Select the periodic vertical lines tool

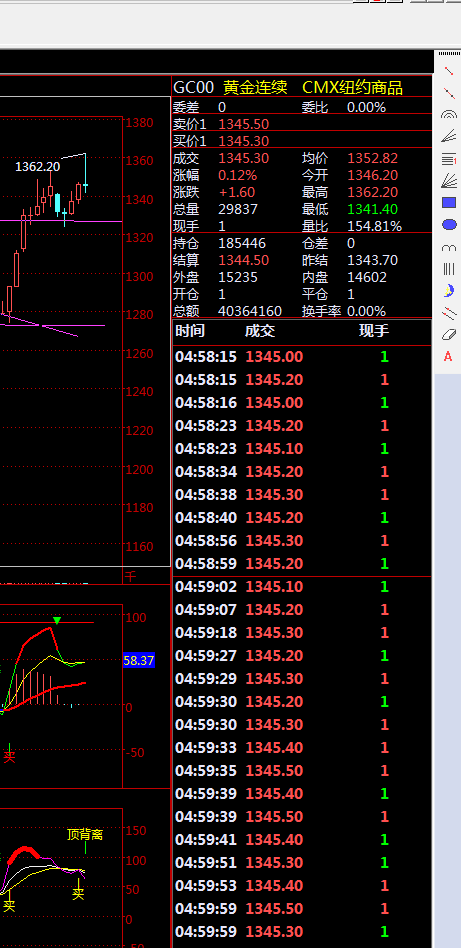448,268
